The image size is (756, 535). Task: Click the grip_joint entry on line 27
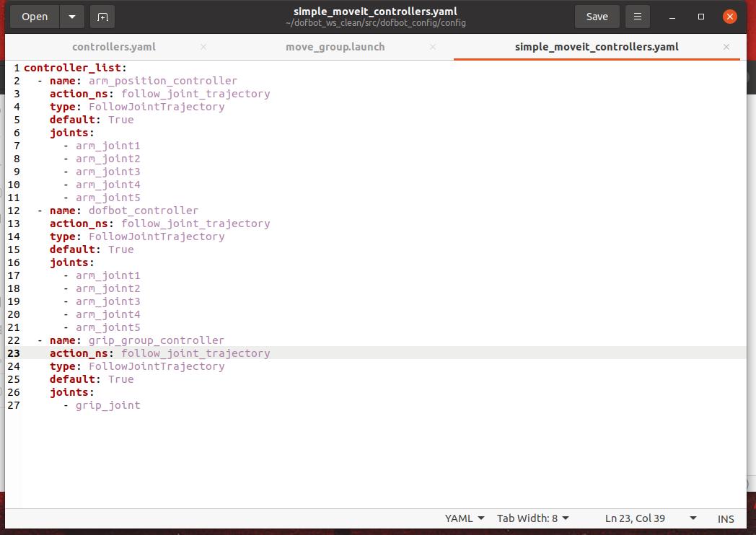click(108, 405)
